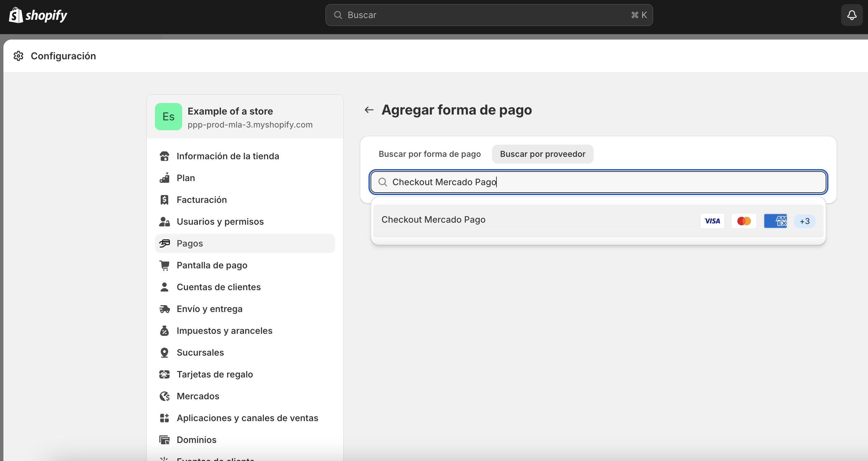868x461 pixels.
Task: Open Información de la tienda settings
Action: 245,156
